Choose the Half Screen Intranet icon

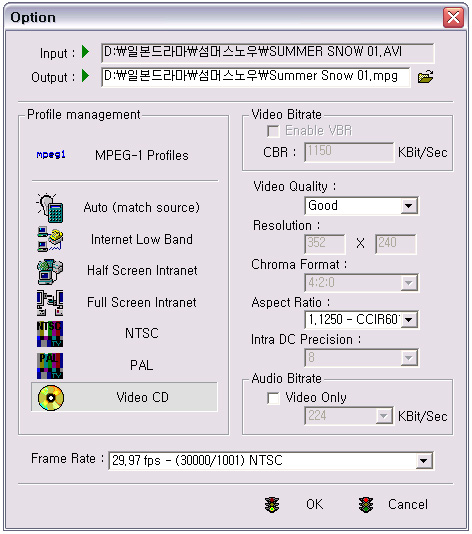point(50,271)
